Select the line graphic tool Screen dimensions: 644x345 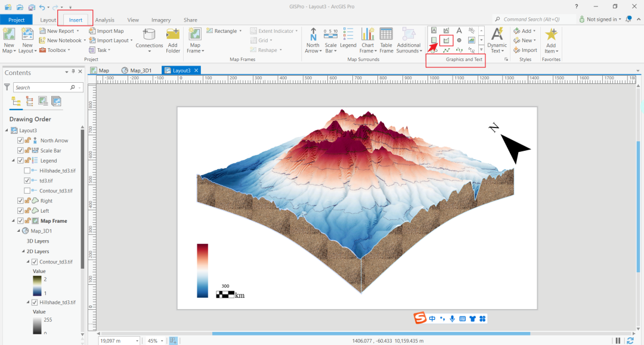(447, 50)
